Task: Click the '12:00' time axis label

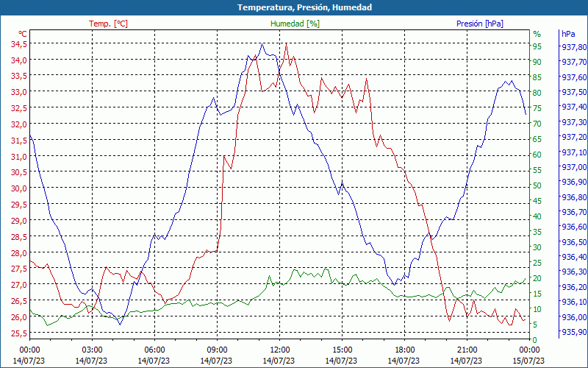Action: [x=279, y=350]
